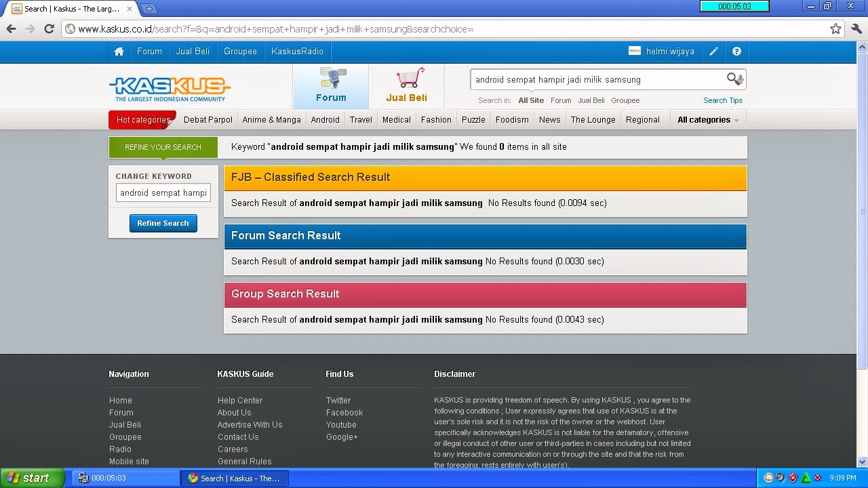This screenshot has width=868, height=488.
Task: Click browser forward arrow
Action: (30, 29)
